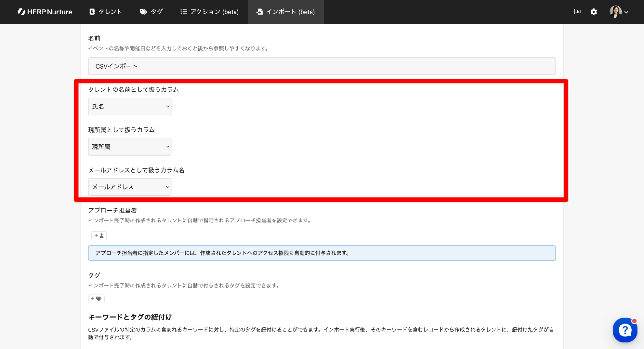Click the タレント person icon in navbar

[92, 12]
